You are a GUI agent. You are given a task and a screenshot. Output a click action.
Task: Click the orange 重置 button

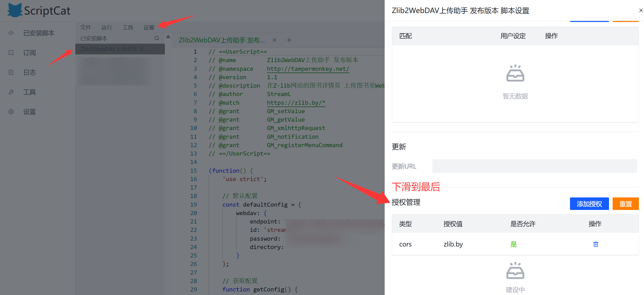(625, 204)
